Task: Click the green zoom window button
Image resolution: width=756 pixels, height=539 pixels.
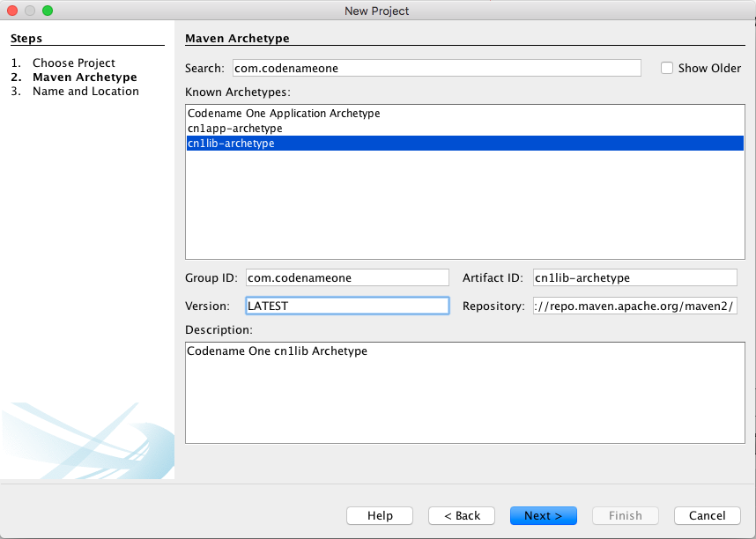Action: (47, 11)
